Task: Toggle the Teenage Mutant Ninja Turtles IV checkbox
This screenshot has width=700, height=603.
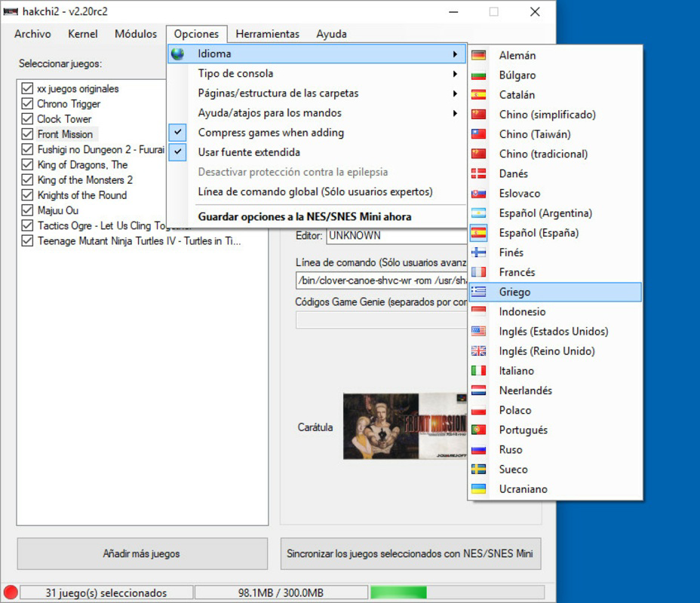Action: pyautogui.click(x=27, y=240)
